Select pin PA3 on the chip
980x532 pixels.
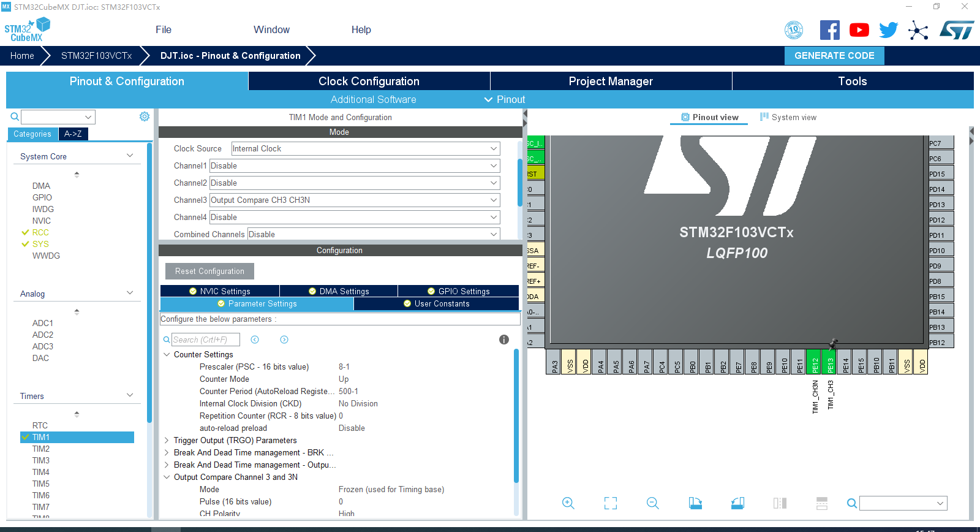[x=554, y=362]
